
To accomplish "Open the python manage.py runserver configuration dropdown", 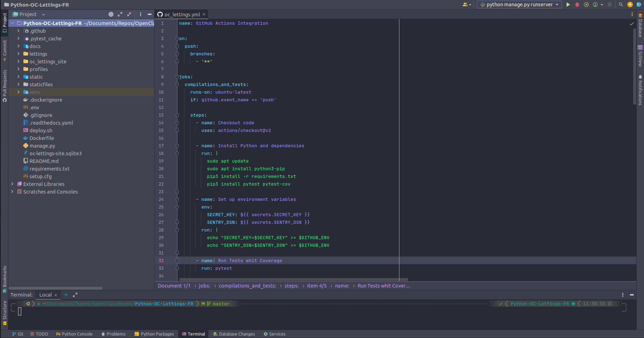I will [x=557, y=5].
